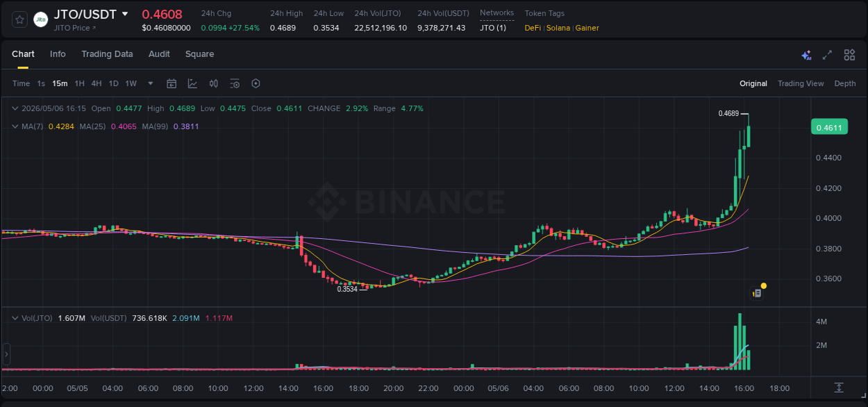
Task: Open the DeFi token tag
Action: [533, 28]
